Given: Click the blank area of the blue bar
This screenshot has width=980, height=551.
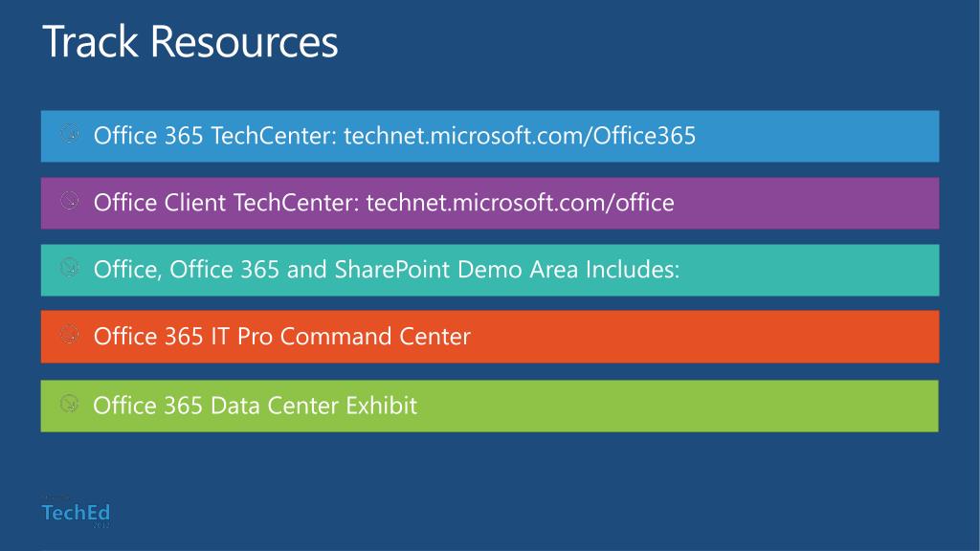Looking at the screenshot, I should pyautogui.click(x=816, y=136).
